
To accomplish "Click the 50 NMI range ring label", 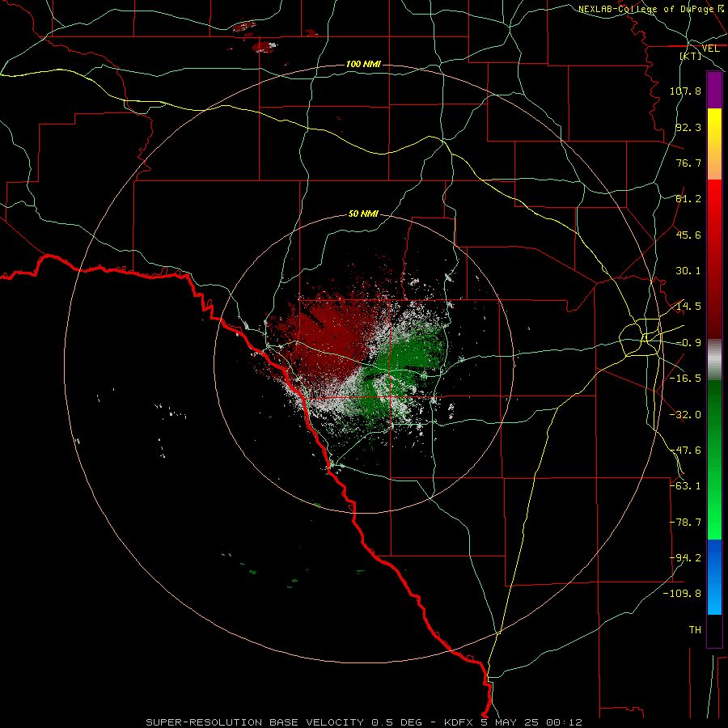I will click(363, 214).
